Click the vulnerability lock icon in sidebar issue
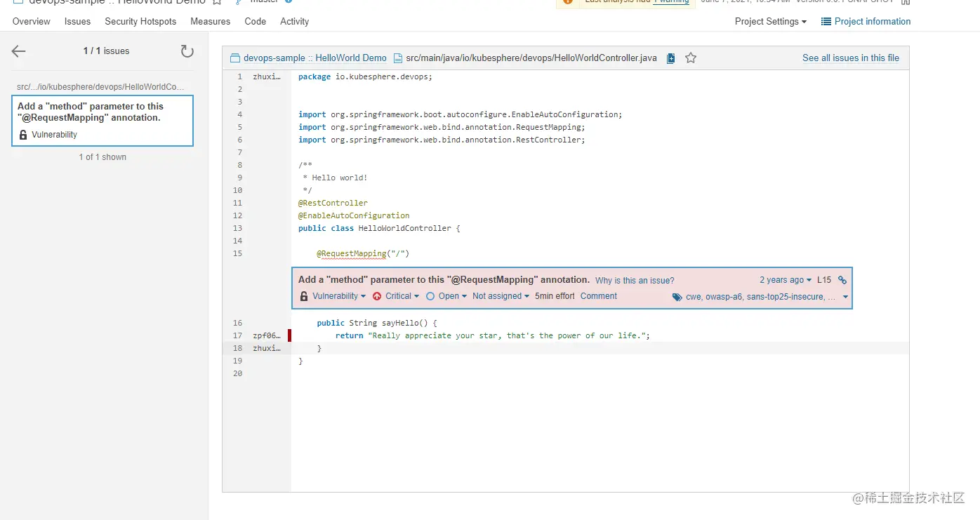This screenshot has height=520, width=980. pyautogui.click(x=23, y=135)
